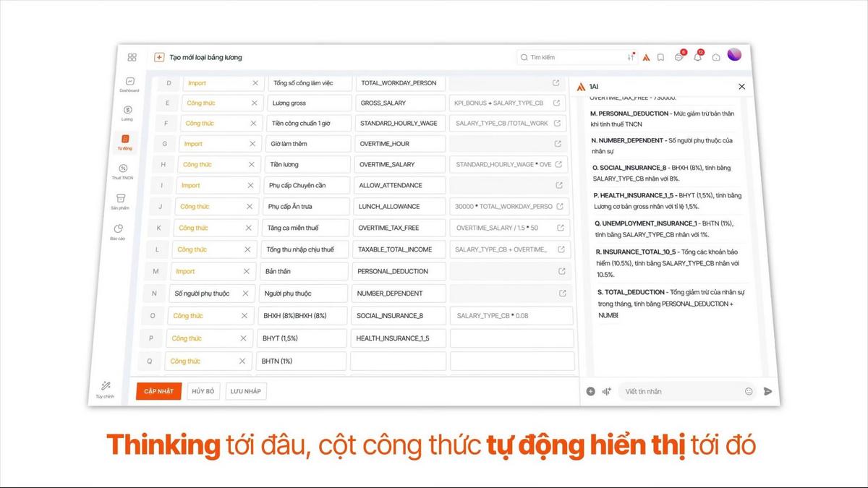Open the bookmarks icon in top bar
The width and height of the screenshot is (868, 488).
[x=661, y=57]
